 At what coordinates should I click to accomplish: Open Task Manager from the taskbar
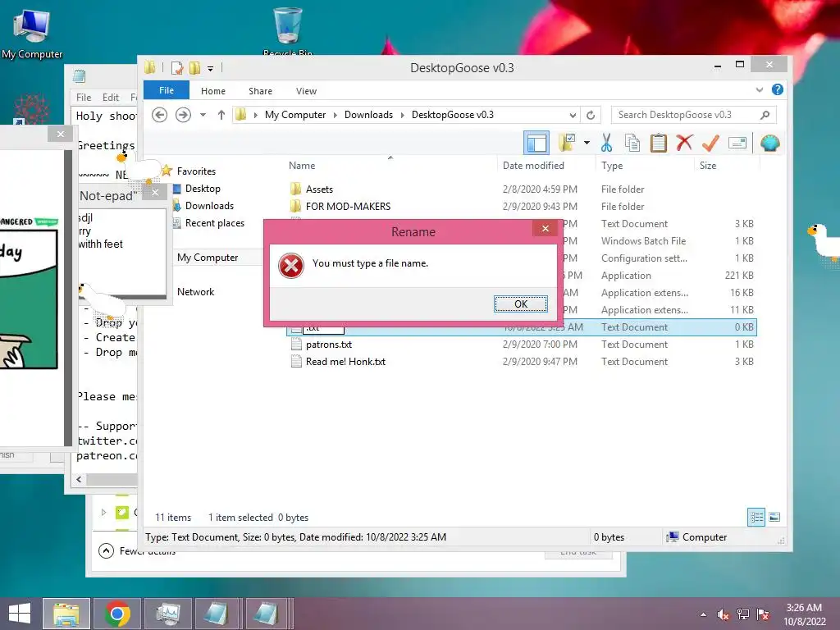point(169,614)
